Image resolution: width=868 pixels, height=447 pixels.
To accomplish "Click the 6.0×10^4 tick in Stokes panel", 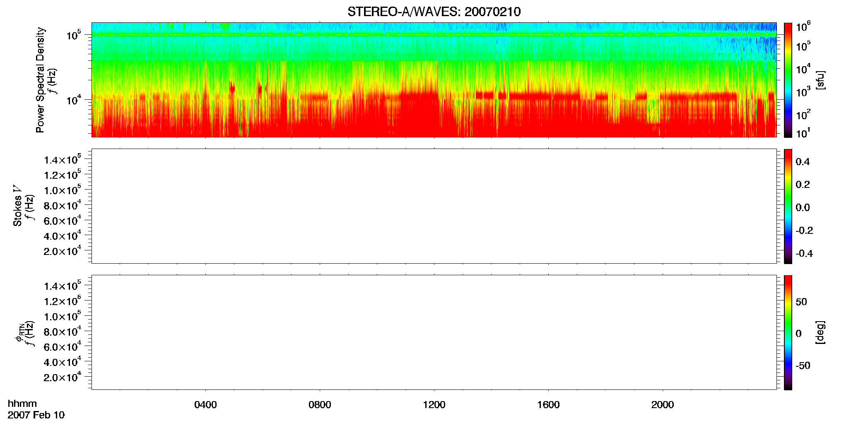I will click(63, 220).
